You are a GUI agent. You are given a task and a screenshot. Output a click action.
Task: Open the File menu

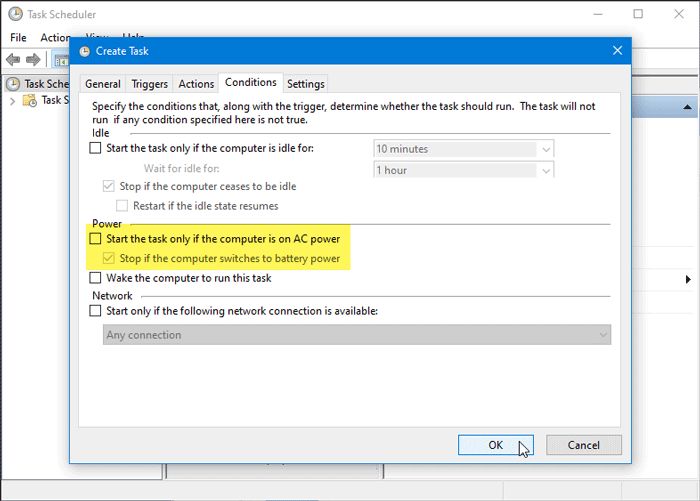(x=18, y=37)
